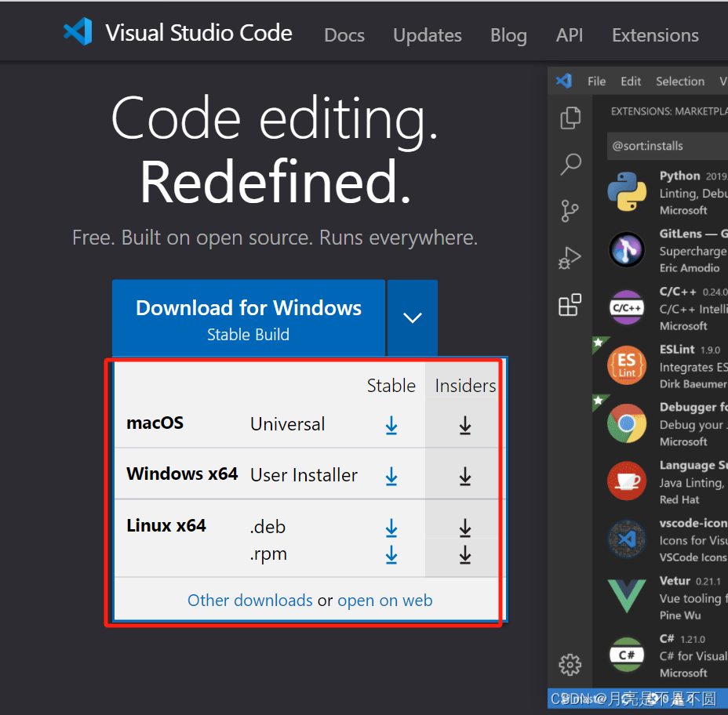728x715 pixels.
Task: Click the Visual Studio Code logo
Action: click(78, 32)
